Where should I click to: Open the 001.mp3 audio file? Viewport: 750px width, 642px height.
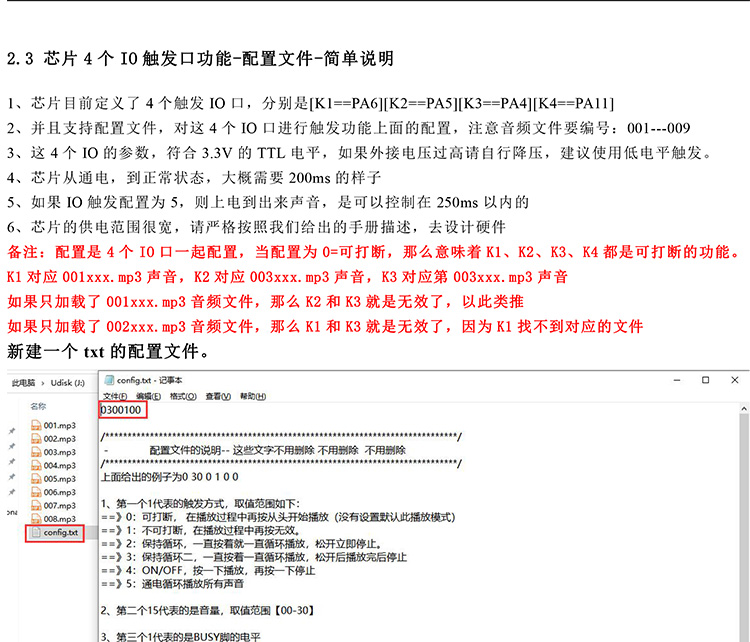click(x=59, y=426)
